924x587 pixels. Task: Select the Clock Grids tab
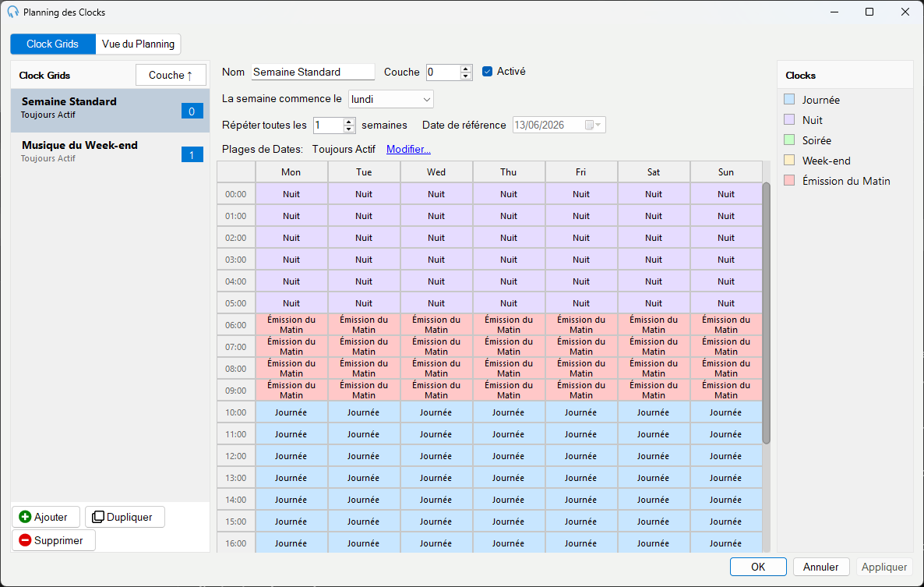pyautogui.click(x=52, y=44)
